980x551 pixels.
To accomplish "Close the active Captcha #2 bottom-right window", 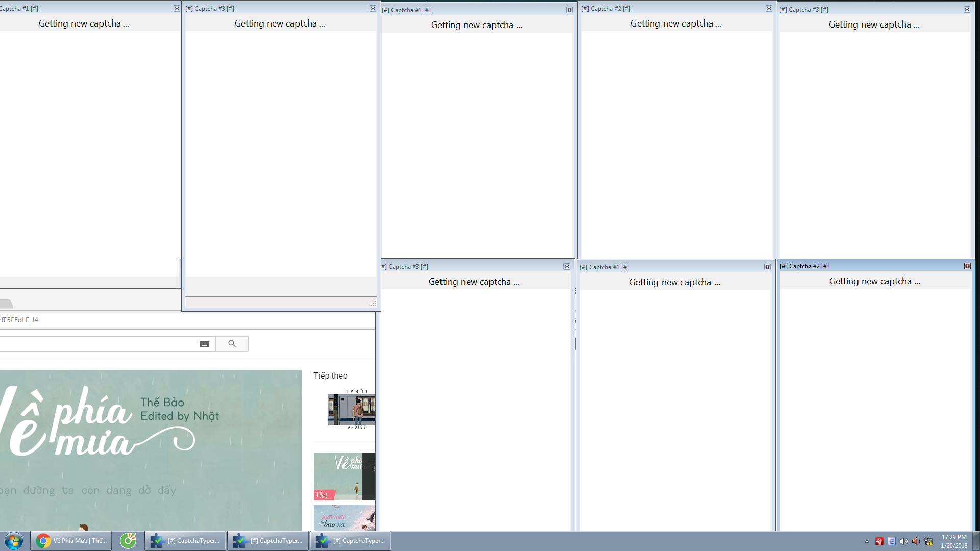I will coord(967,266).
